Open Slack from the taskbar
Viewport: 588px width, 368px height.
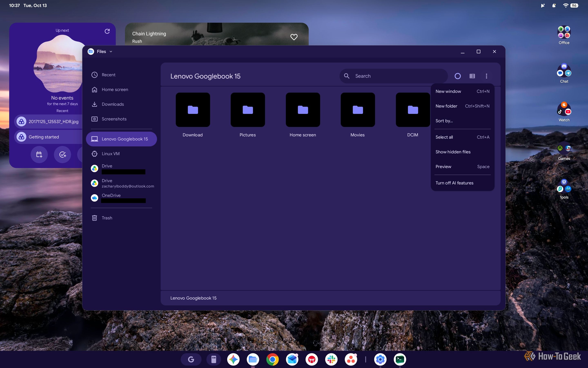[x=331, y=359]
